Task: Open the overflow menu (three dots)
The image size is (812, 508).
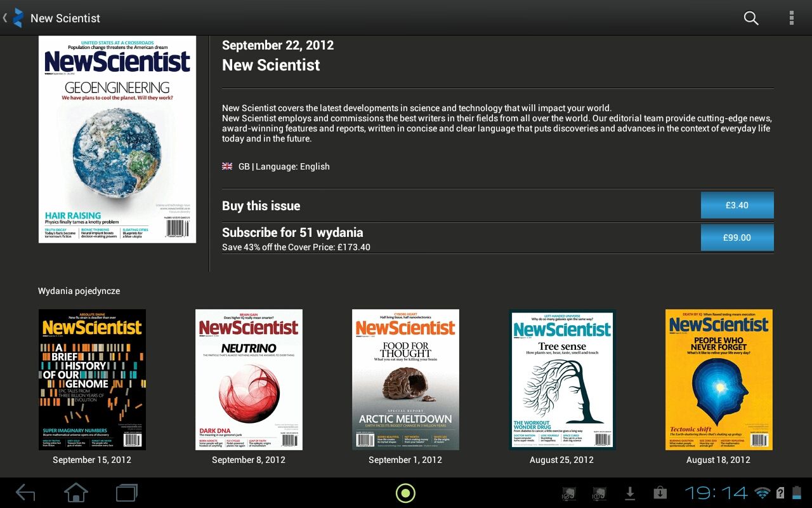Action: tap(792, 18)
